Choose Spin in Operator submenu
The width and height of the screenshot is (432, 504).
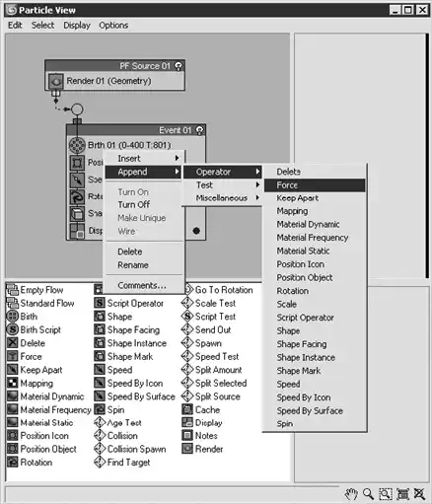(x=315, y=424)
